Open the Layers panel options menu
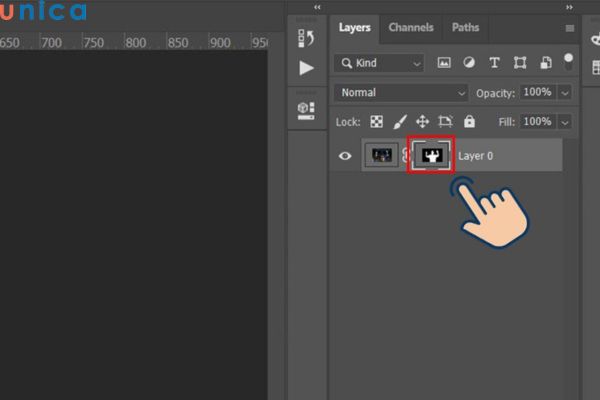This screenshot has width=600, height=400. (x=570, y=28)
